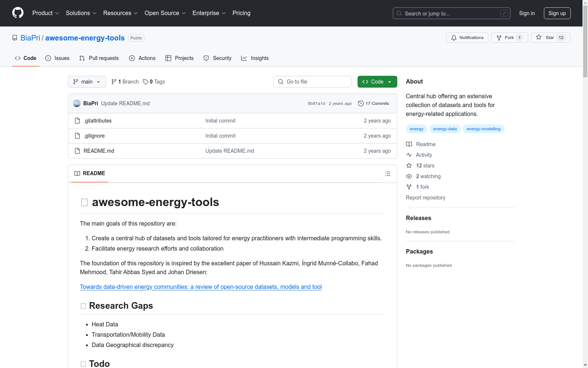Open the README.md file

[99, 151]
